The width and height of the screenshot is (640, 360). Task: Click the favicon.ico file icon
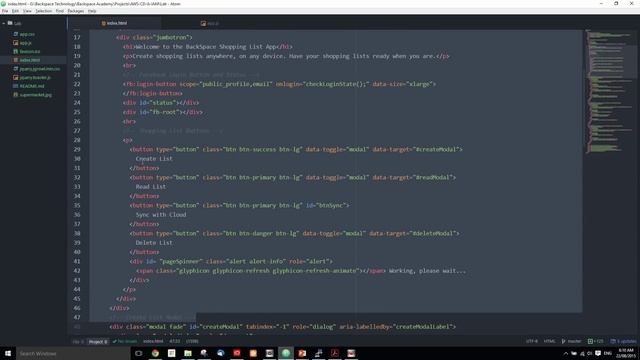[x=16, y=51]
